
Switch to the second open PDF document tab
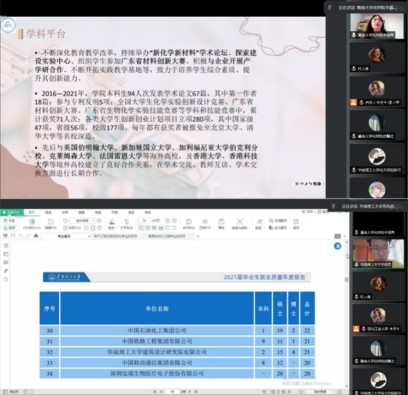pyautogui.click(x=118, y=236)
